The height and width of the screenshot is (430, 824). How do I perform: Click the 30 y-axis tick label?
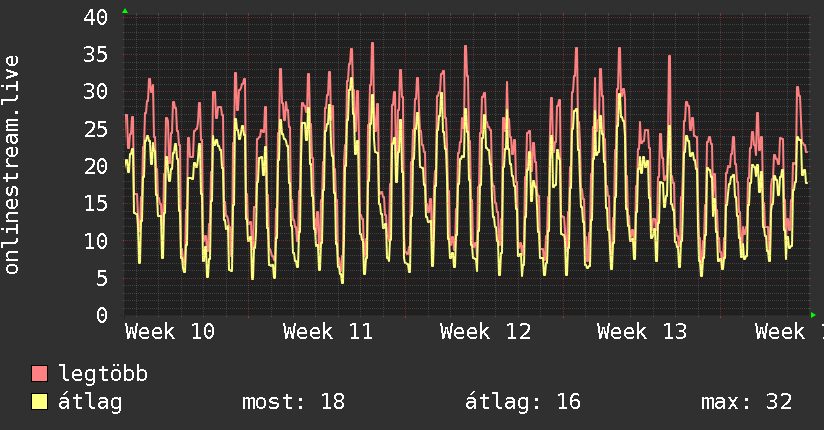pyautogui.click(x=96, y=92)
